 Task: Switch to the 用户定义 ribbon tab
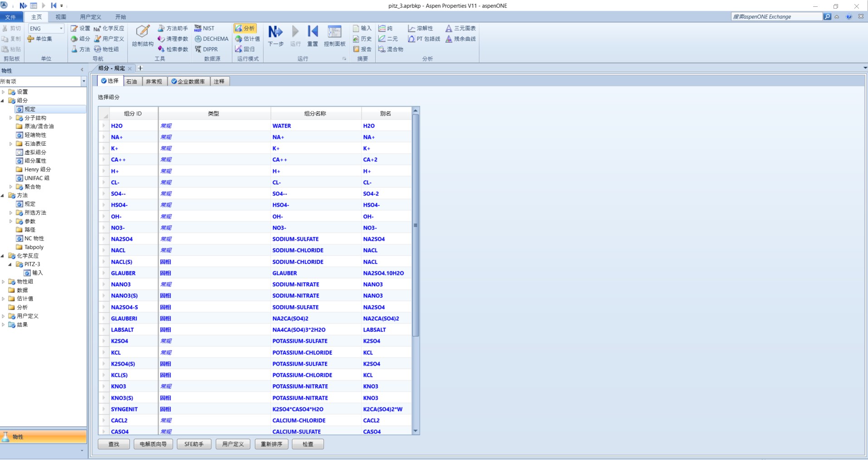(x=91, y=17)
